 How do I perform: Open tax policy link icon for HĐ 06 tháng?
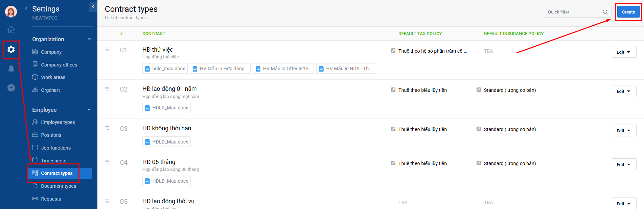coord(393,163)
